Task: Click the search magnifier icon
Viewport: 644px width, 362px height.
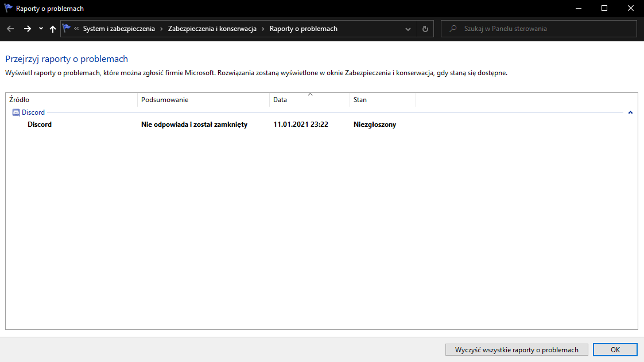Action: [453, 29]
